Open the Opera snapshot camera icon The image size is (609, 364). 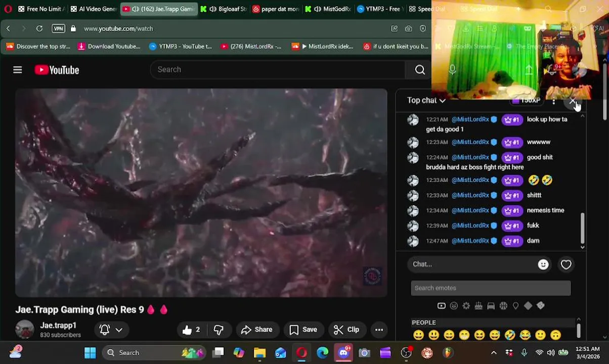(409, 29)
